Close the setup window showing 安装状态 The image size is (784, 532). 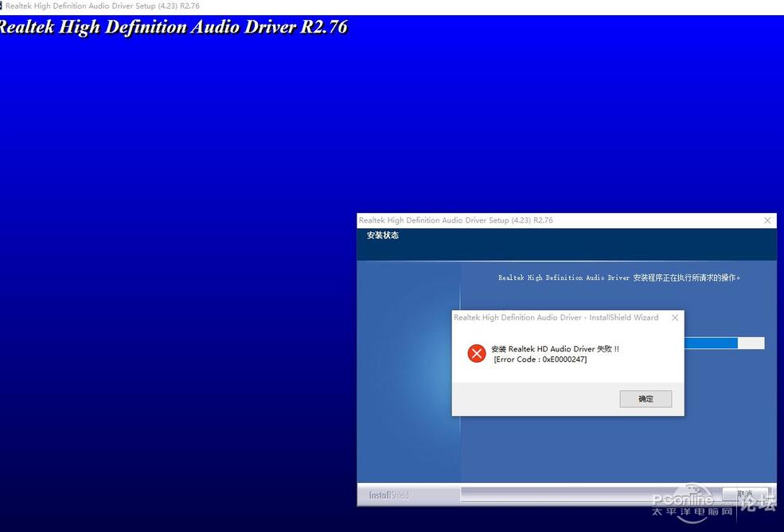[767, 220]
